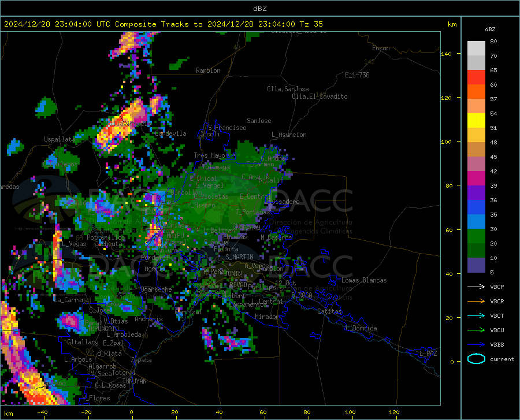Click the dBZ title at top

[259, 9]
